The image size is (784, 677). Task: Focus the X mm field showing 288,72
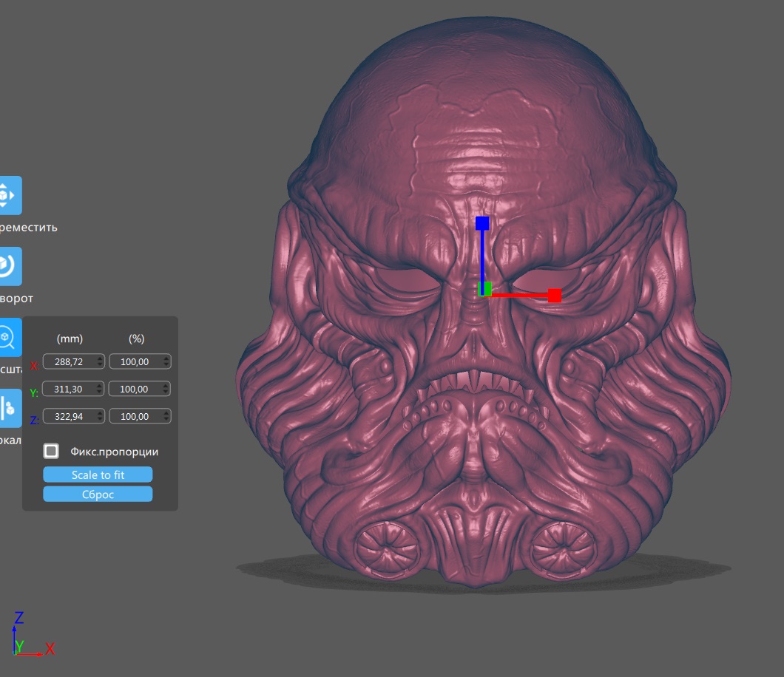tap(73, 361)
